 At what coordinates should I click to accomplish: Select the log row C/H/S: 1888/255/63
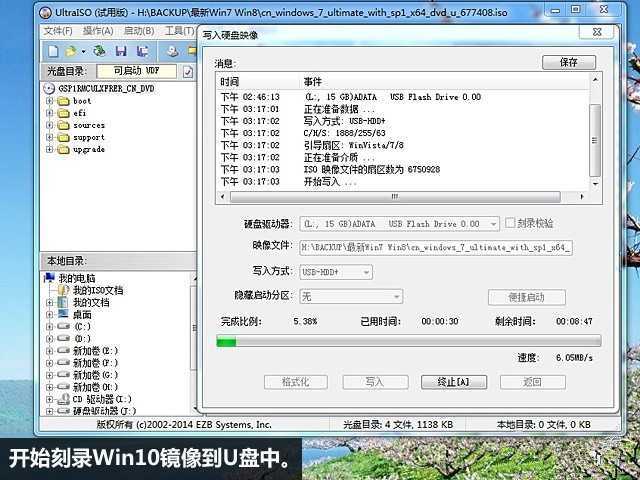(x=404, y=133)
